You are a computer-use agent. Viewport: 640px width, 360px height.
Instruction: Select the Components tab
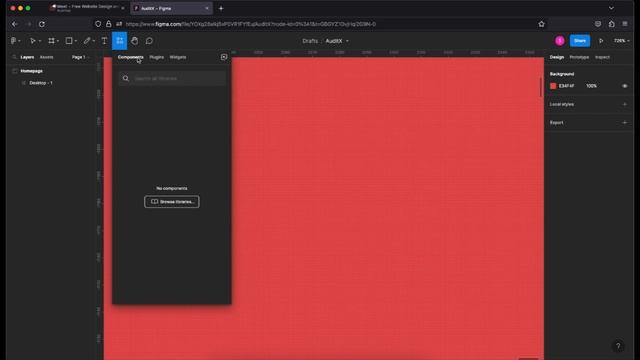[131, 57]
